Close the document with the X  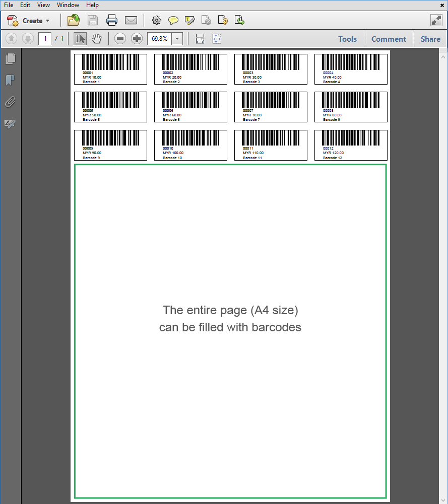442,5
